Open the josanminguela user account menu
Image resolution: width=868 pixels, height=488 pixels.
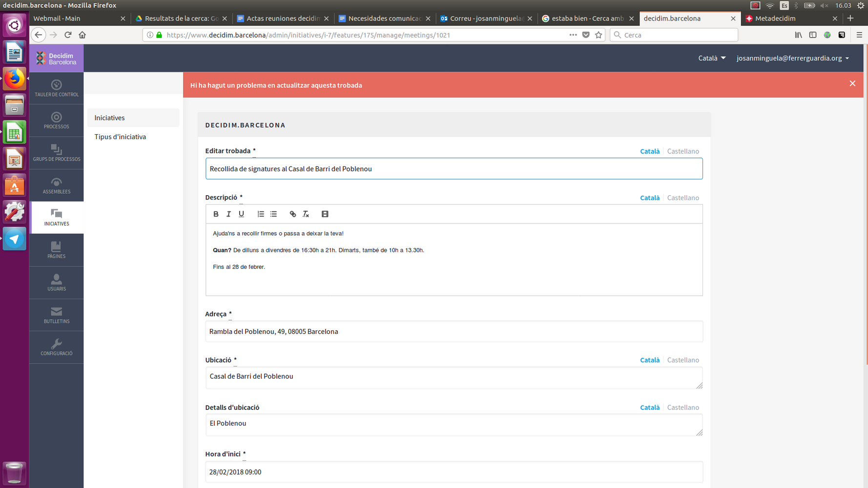pos(792,58)
